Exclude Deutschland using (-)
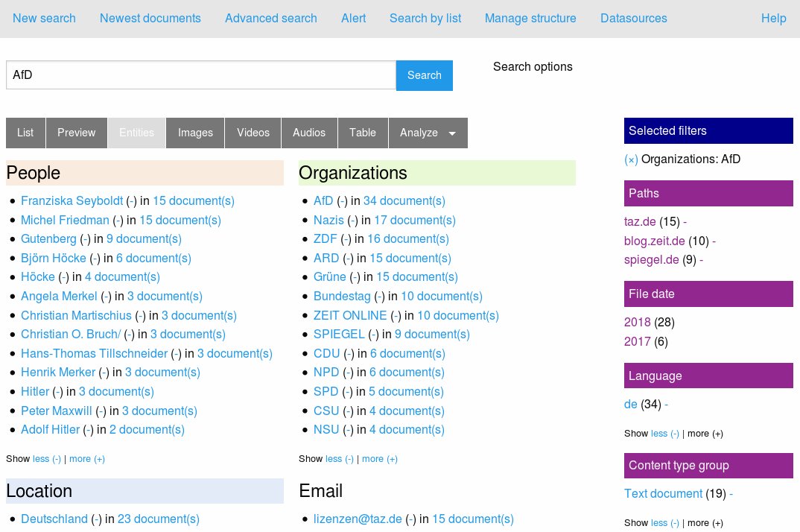 [96, 519]
